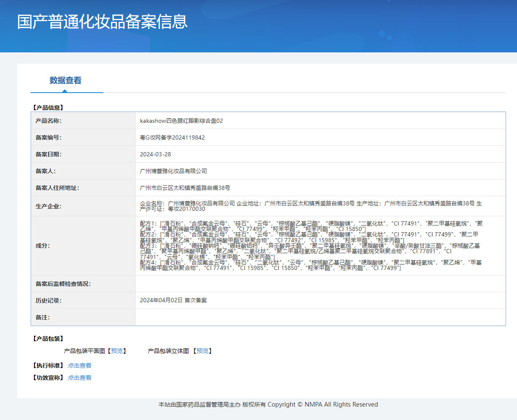The image size is (517, 420).
Task: Click the 备注 row label
Action: click(x=43, y=317)
